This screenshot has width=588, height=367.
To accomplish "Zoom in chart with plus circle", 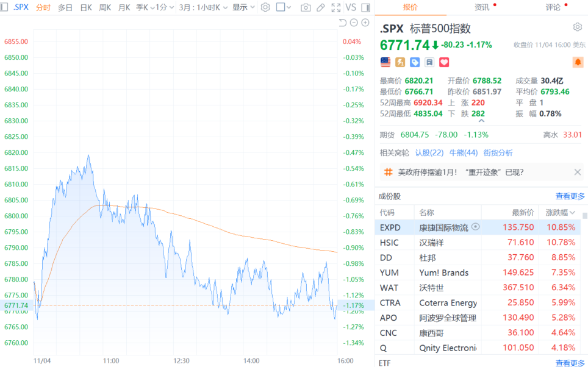I will pos(365,23).
